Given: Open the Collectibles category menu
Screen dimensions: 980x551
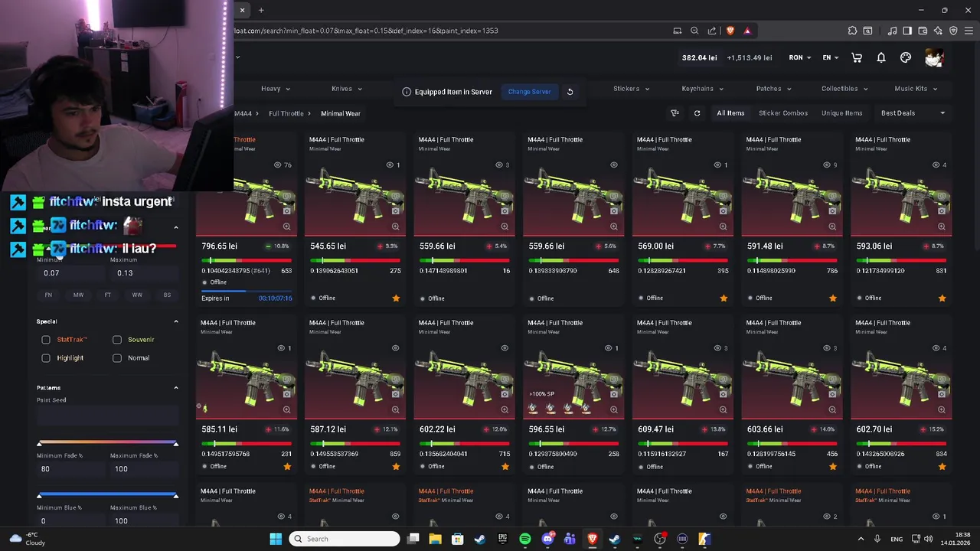Looking at the screenshot, I should [844, 89].
